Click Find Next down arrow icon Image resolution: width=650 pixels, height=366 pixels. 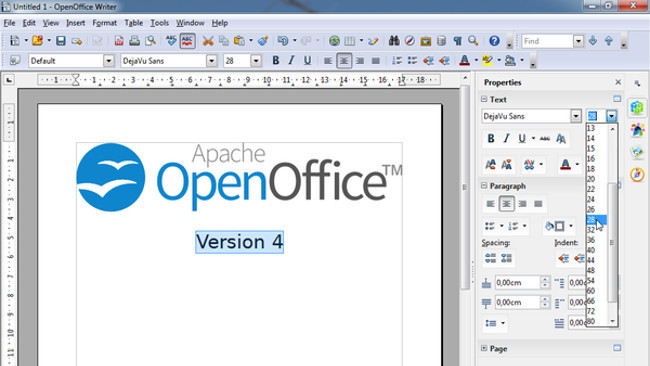point(593,41)
